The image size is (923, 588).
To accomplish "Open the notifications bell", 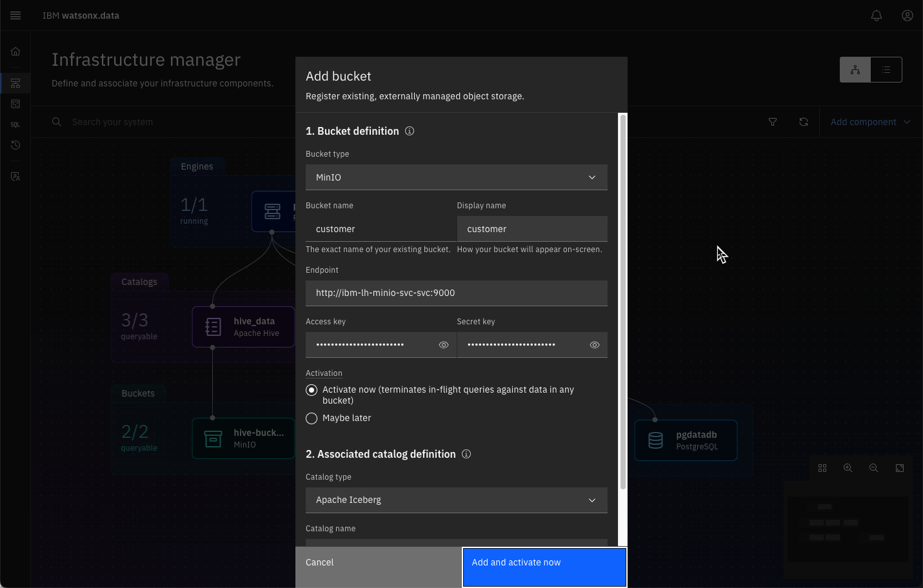I will (877, 15).
